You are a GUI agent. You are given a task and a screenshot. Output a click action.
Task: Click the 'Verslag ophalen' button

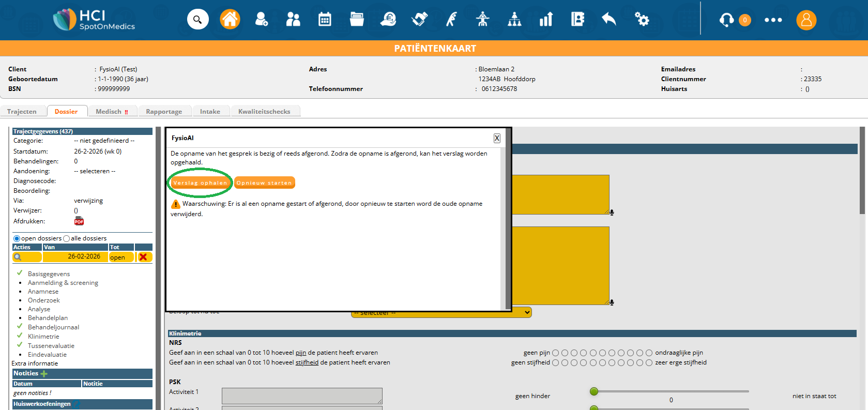click(x=200, y=183)
